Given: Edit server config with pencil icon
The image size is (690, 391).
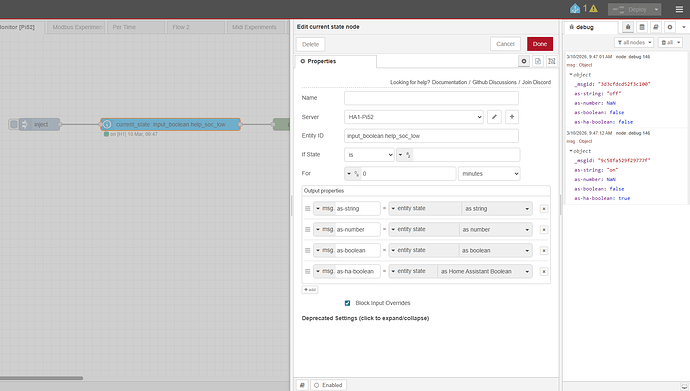Looking at the screenshot, I should tap(495, 117).
